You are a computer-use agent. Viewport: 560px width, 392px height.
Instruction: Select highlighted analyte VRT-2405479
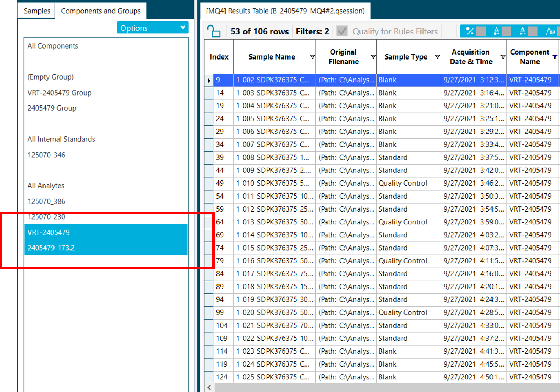click(106, 232)
